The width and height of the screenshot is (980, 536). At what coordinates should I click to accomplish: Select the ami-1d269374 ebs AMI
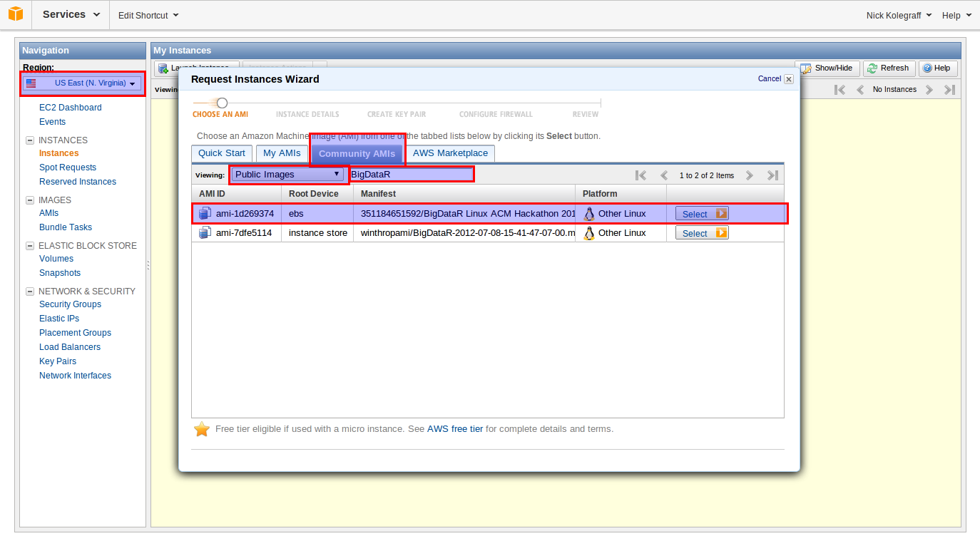(x=702, y=214)
